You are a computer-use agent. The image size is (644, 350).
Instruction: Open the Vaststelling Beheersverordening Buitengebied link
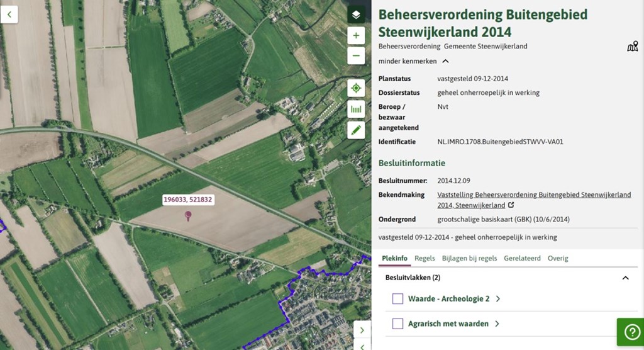(534, 200)
